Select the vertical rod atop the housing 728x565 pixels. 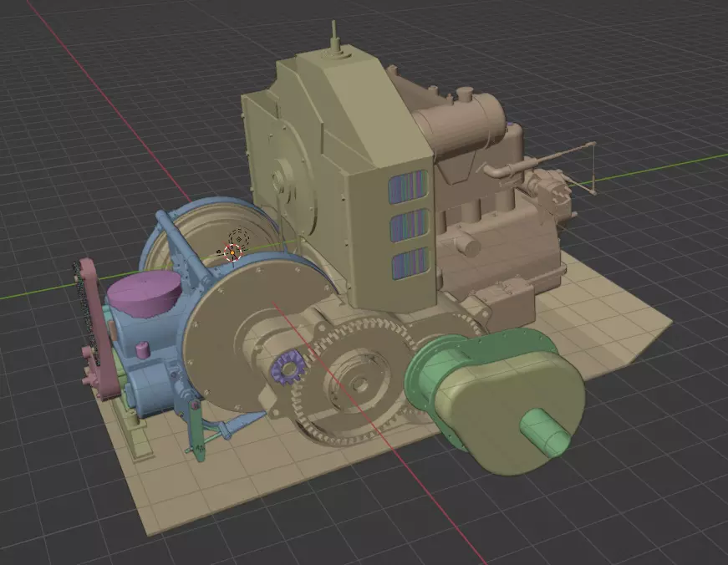point(333,36)
